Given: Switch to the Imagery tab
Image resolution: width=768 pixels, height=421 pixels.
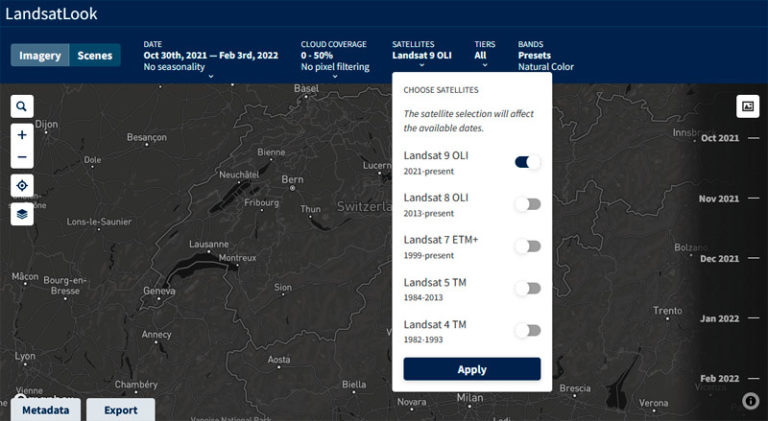Looking at the screenshot, I should pyautogui.click(x=40, y=55).
